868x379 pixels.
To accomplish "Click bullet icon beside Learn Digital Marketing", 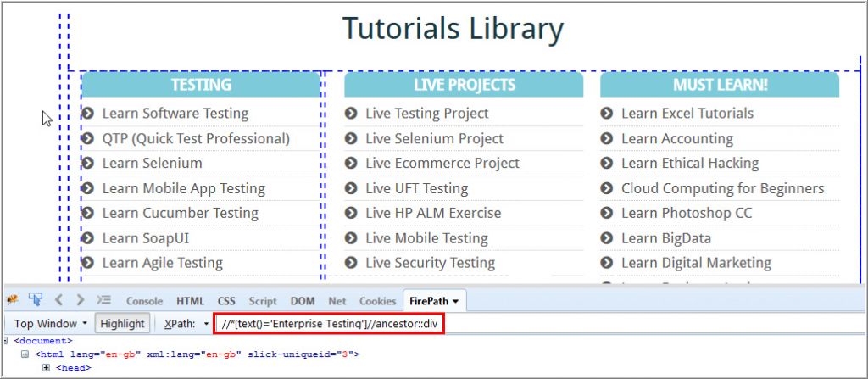I will pyautogui.click(x=607, y=263).
